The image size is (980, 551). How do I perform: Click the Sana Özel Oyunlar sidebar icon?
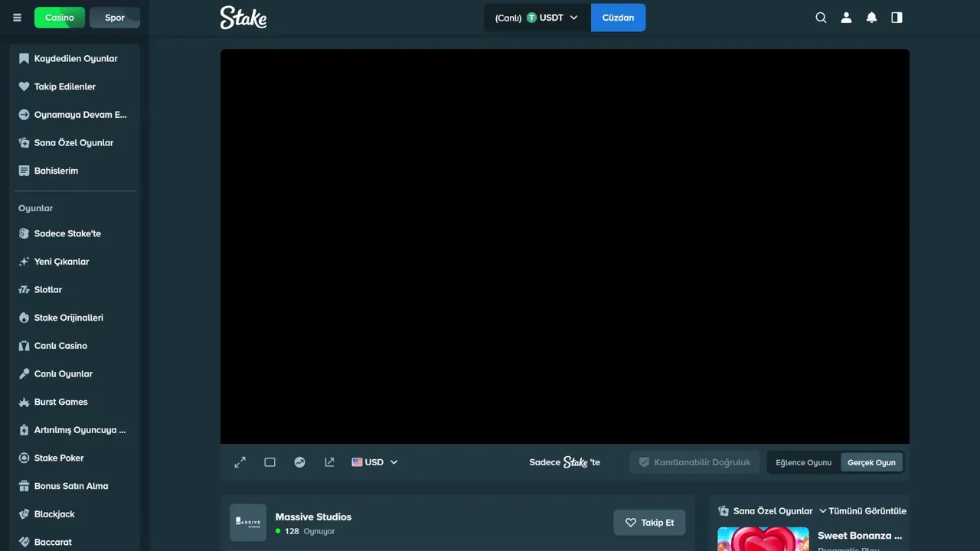pyautogui.click(x=24, y=142)
